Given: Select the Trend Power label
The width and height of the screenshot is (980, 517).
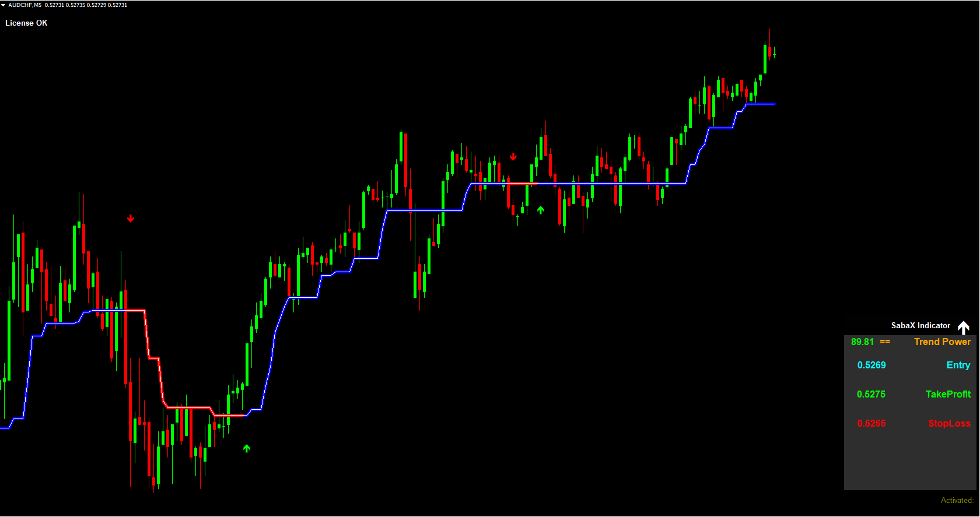Looking at the screenshot, I should tap(942, 342).
